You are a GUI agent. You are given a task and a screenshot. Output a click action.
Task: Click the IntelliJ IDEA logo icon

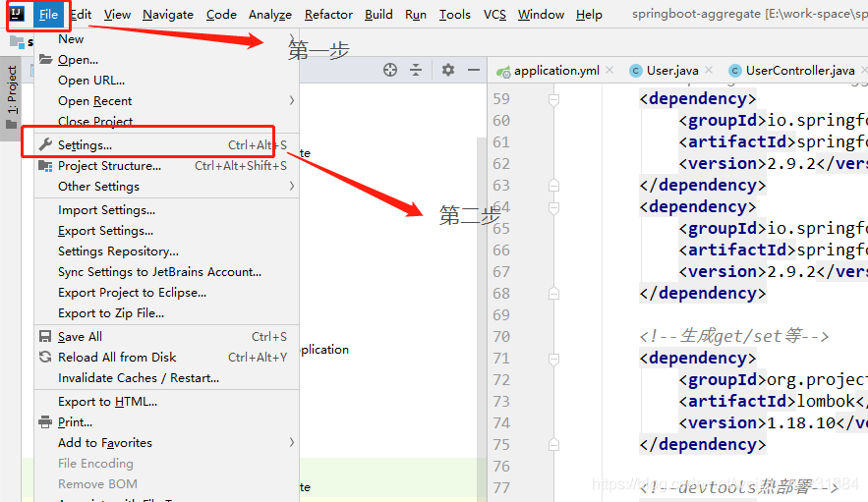[17, 14]
